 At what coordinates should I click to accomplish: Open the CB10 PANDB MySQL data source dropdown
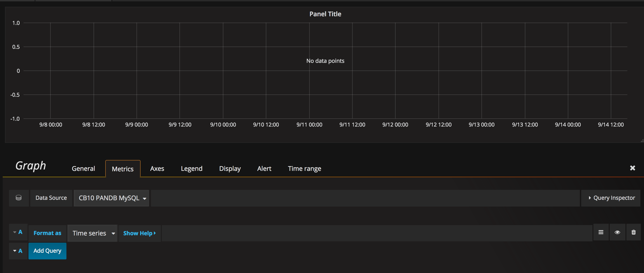click(111, 198)
